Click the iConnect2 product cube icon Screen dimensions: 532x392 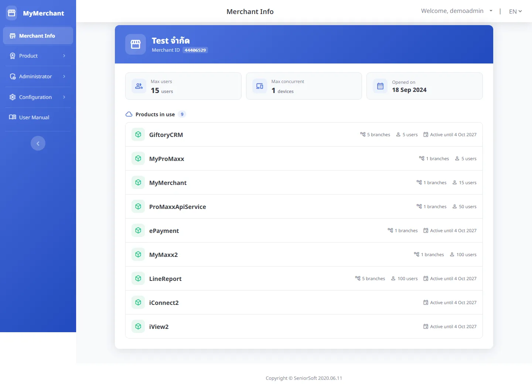click(x=138, y=302)
